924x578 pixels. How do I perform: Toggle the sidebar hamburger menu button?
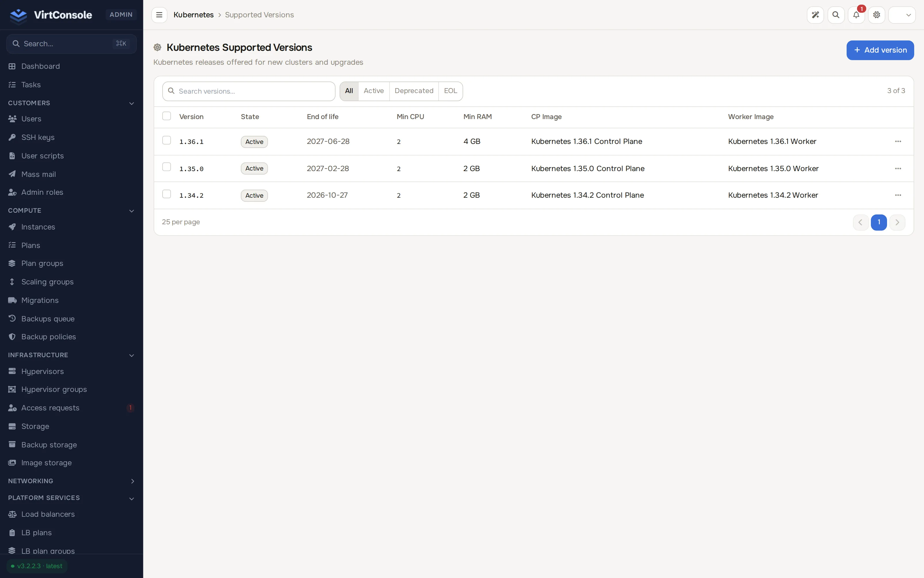click(159, 15)
